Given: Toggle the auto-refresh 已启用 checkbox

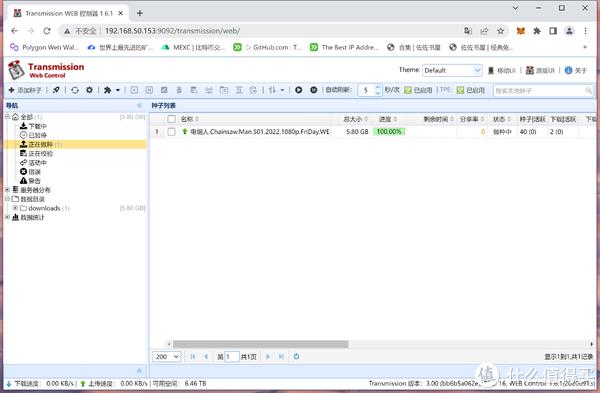Looking at the screenshot, I should tap(408, 90).
